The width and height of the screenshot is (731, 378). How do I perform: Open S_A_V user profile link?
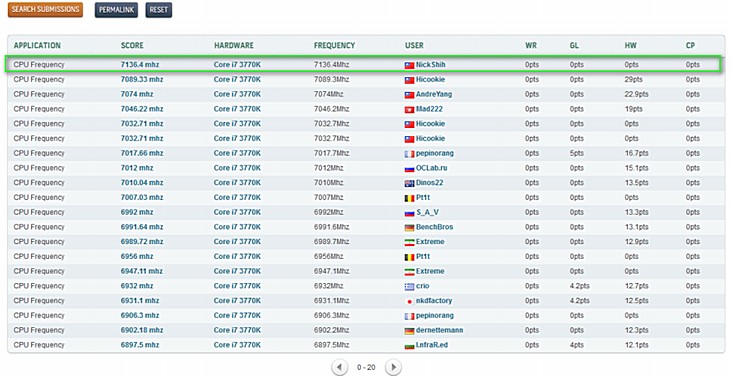click(x=428, y=212)
